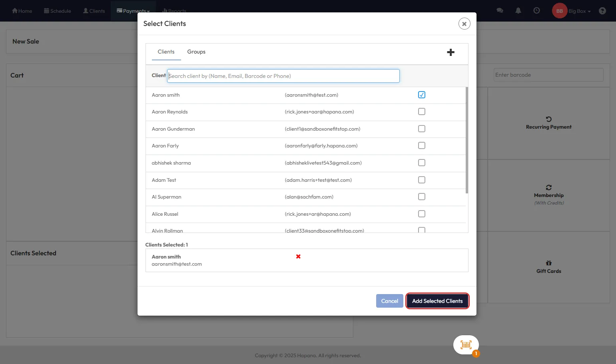Screen dimensions: 616x364
Task: Expand the Payments dropdown menu
Action: pos(134,11)
